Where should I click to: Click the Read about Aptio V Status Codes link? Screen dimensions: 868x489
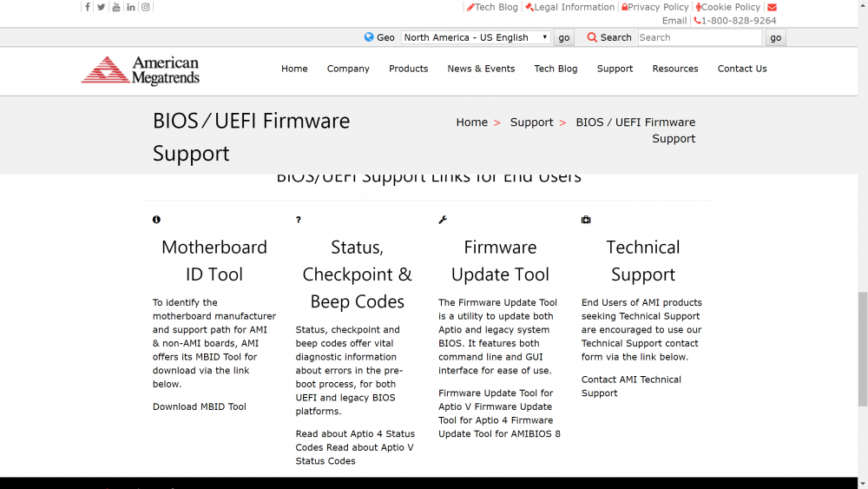(354, 454)
